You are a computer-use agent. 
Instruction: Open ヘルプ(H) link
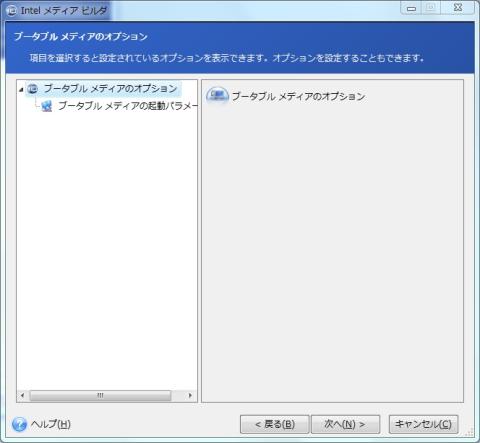click(51, 424)
